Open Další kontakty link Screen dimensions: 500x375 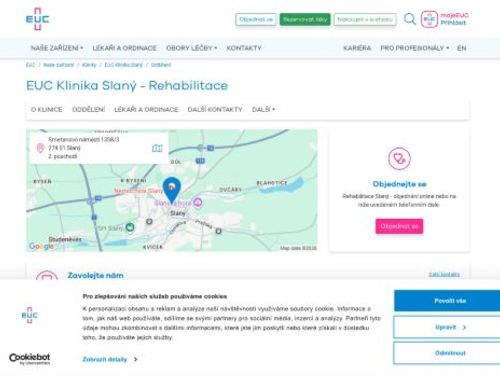click(444, 275)
